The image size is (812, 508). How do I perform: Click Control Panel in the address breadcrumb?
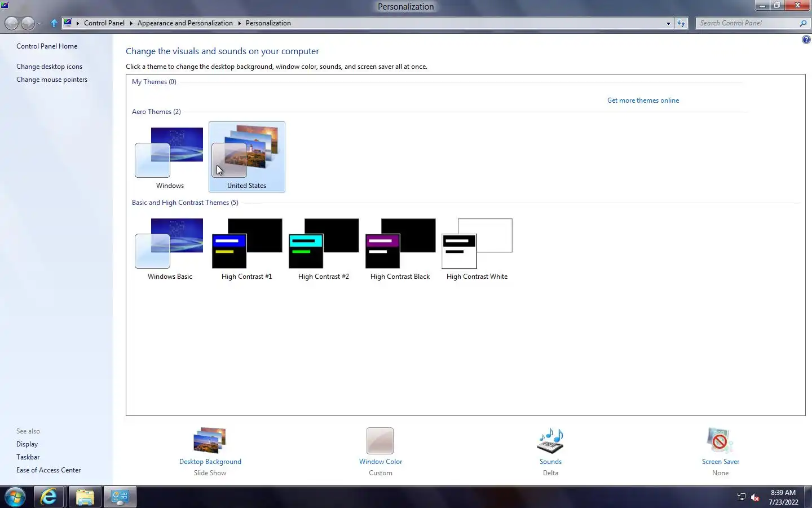104,23
